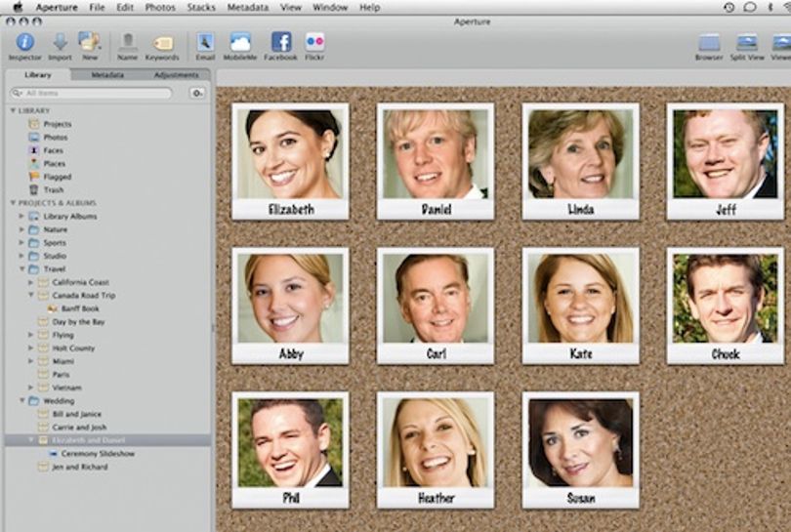The width and height of the screenshot is (791, 532).
Task: Click the All Items search field
Action: [x=92, y=94]
